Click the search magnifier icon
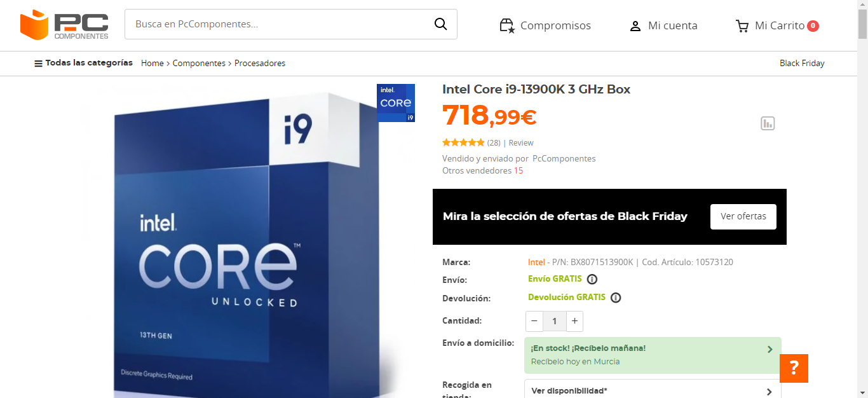 pos(440,24)
